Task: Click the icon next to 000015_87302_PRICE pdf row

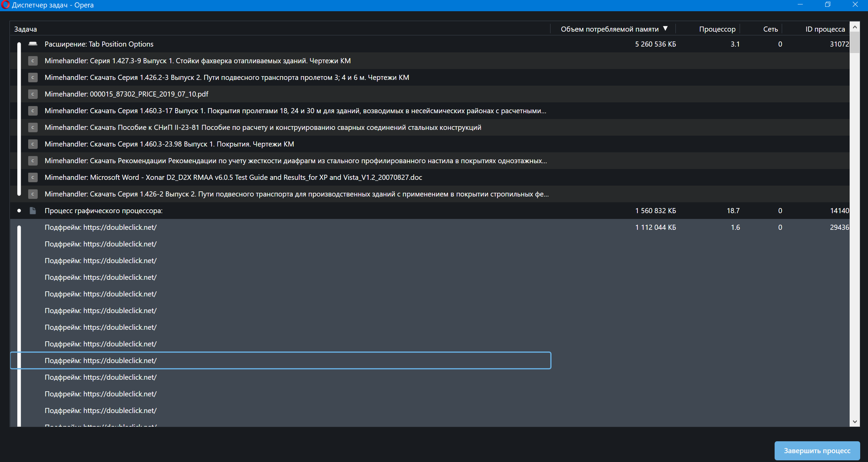Action: pyautogui.click(x=33, y=94)
